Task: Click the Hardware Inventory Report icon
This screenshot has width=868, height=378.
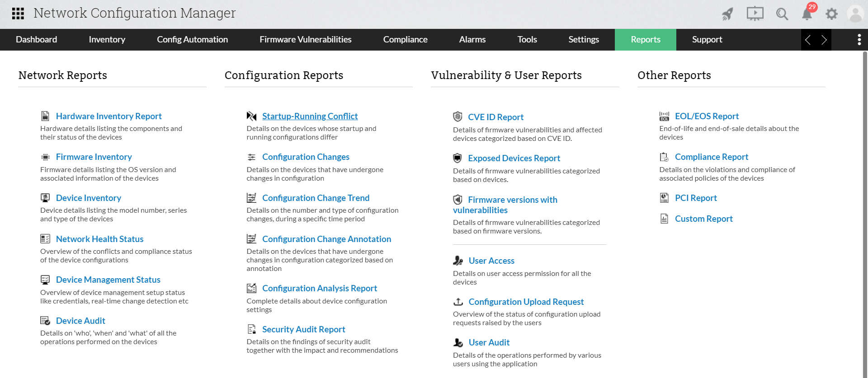Action: coord(45,116)
